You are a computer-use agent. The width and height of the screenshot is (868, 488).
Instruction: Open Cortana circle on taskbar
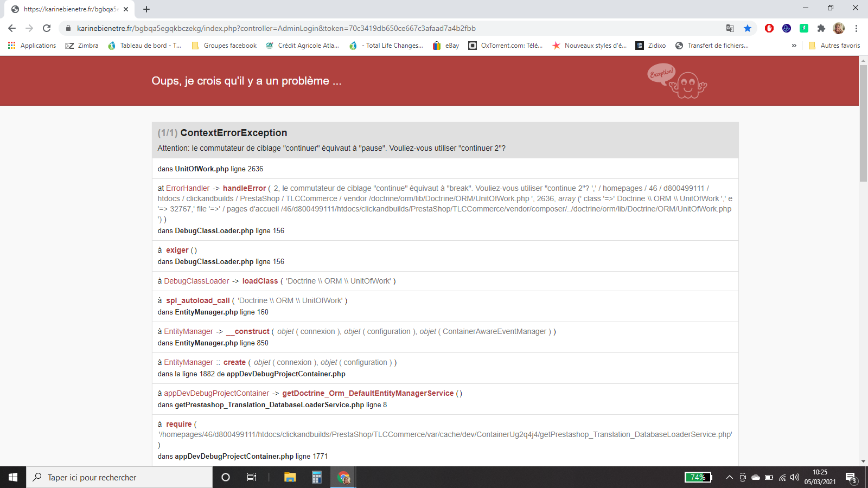[226, 477]
